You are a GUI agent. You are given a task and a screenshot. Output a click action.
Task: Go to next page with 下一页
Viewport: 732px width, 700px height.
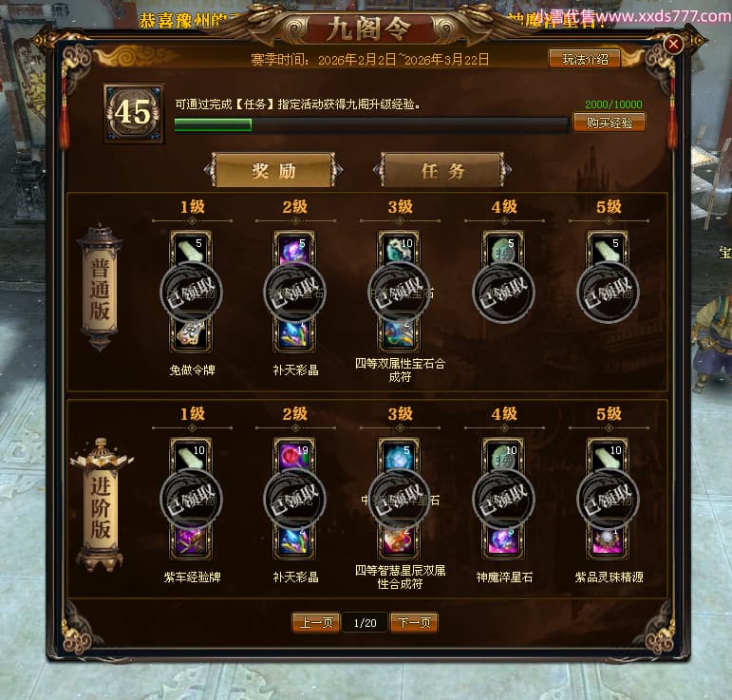(414, 622)
